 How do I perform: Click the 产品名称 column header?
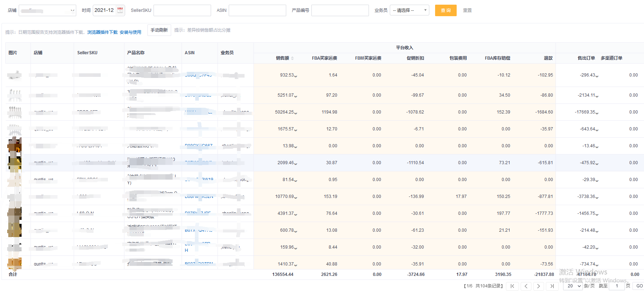136,53
